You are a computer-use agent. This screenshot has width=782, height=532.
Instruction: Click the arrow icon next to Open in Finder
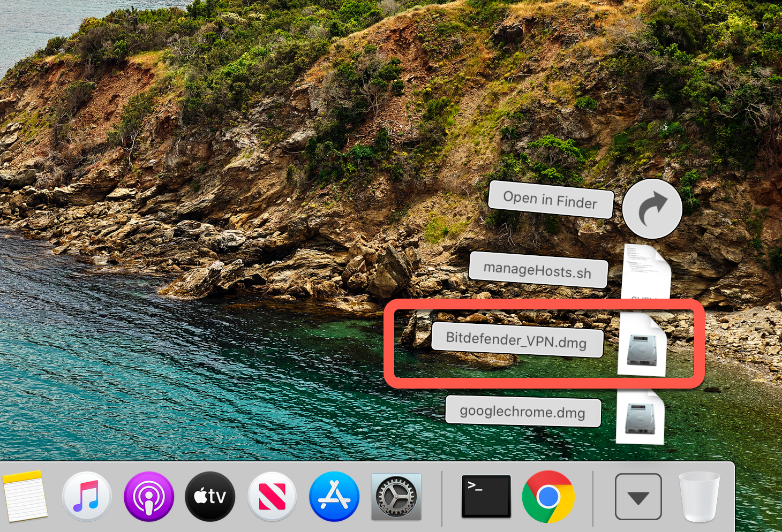[x=652, y=208]
